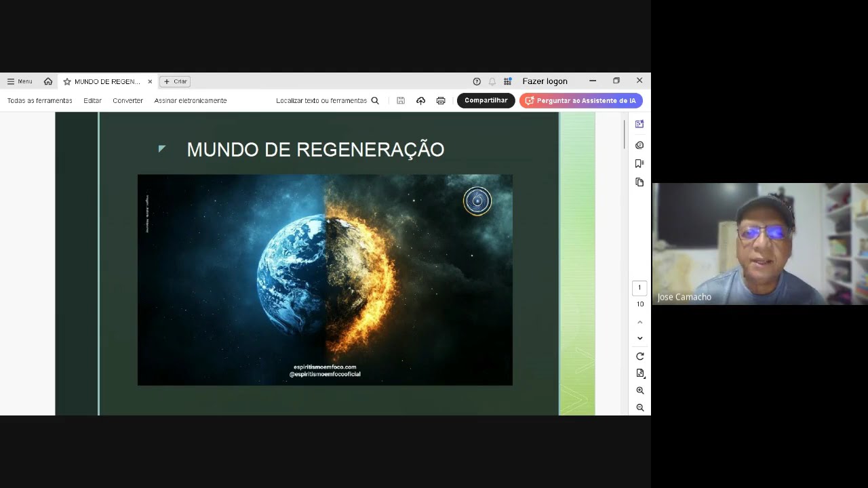Close the Acrobat window

click(x=639, y=81)
